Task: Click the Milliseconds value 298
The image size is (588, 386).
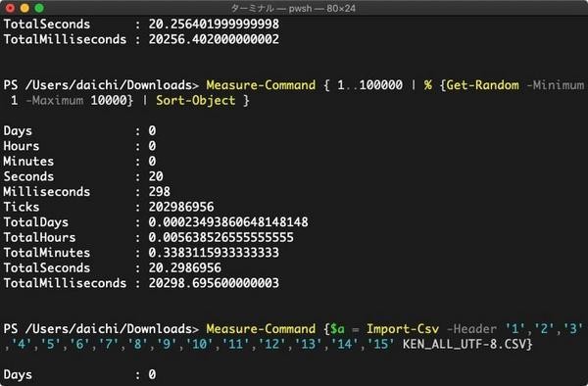Action: (160, 191)
